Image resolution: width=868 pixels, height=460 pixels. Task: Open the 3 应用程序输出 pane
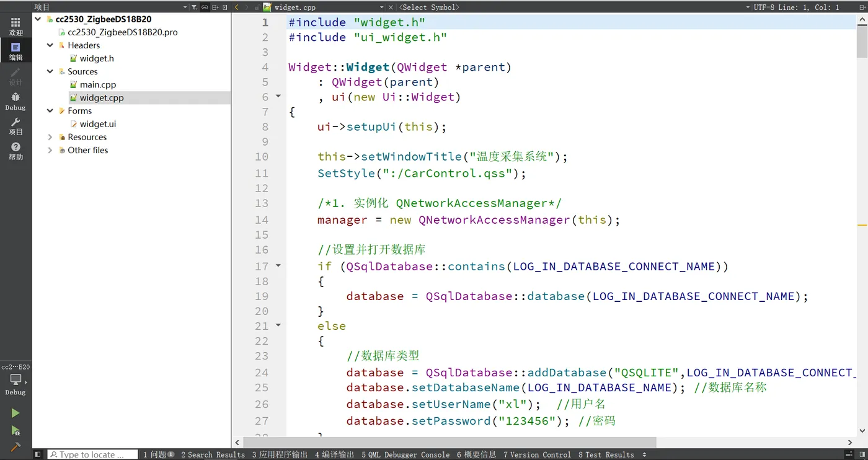pyautogui.click(x=280, y=454)
